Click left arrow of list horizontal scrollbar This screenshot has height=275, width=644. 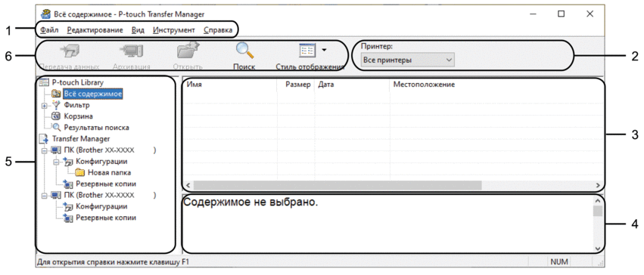pyautogui.click(x=188, y=185)
